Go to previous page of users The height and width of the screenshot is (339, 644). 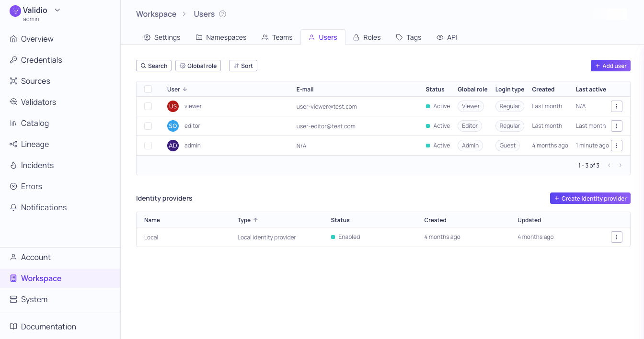pos(609,165)
